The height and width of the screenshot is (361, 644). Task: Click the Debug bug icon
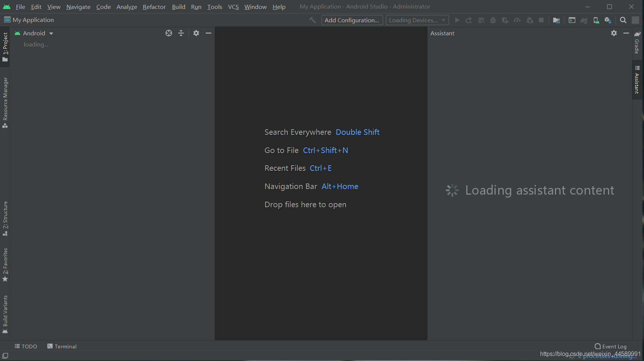coord(493,20)
